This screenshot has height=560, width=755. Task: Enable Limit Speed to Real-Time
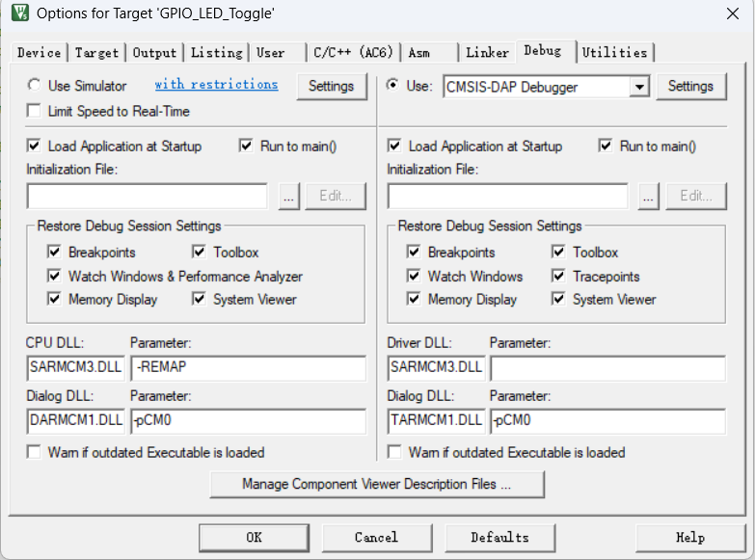coord(35,111)
